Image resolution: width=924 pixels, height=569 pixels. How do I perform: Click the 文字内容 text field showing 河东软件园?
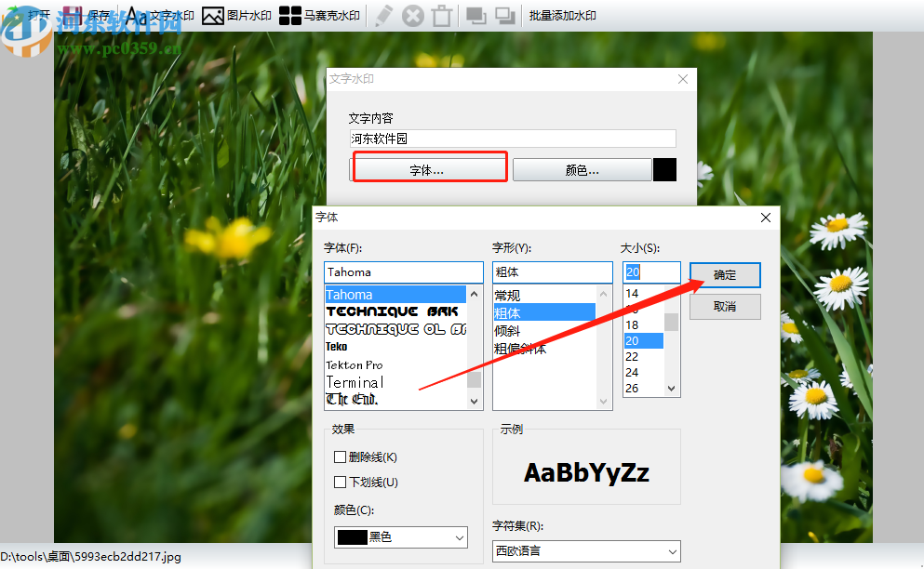click(x=513, y=138)
